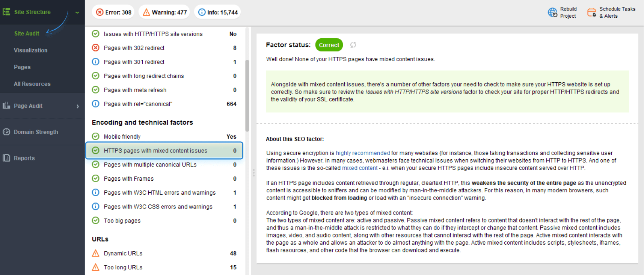Open Schedule Tasks & Alerts icon

click(592, 12)
